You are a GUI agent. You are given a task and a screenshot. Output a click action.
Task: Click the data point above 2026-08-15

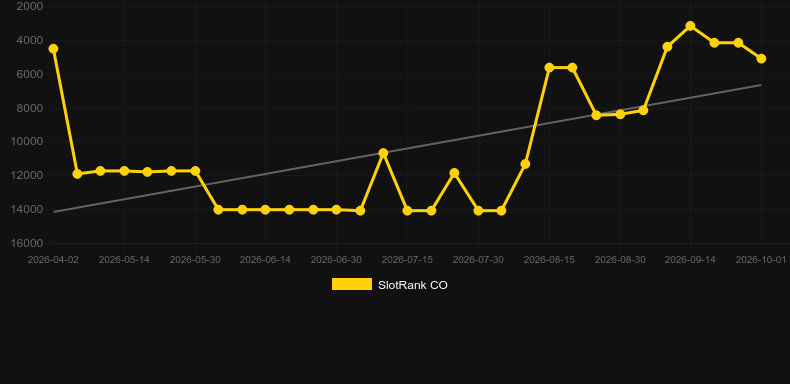pos(549,68)
